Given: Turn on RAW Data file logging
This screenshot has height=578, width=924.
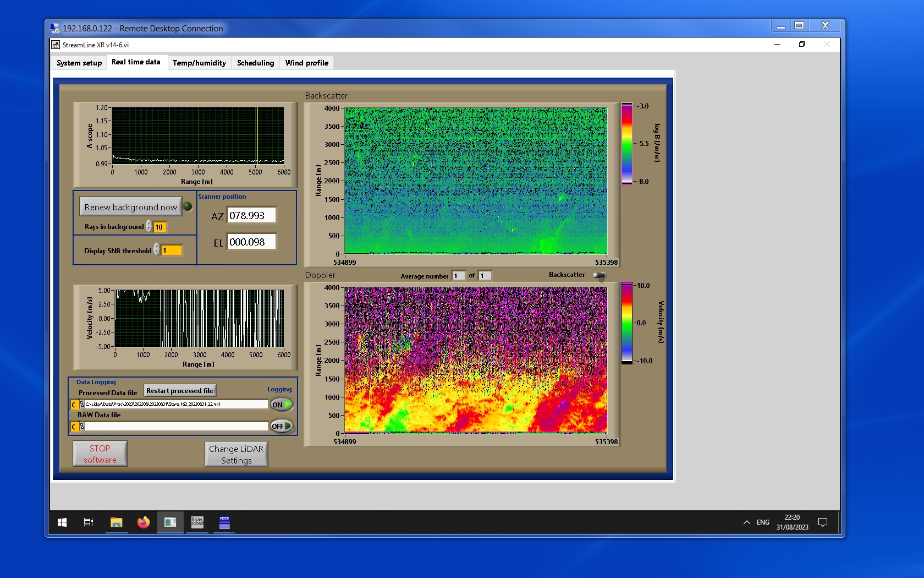Looking at the screenshot, I should click(281, 427).
